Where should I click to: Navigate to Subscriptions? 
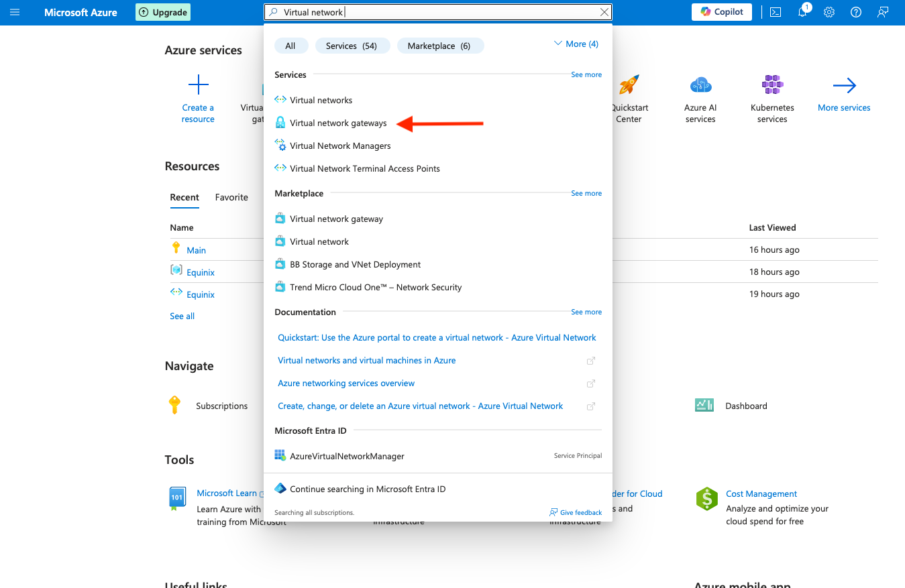pyautogui.click(x=221, y=406)
